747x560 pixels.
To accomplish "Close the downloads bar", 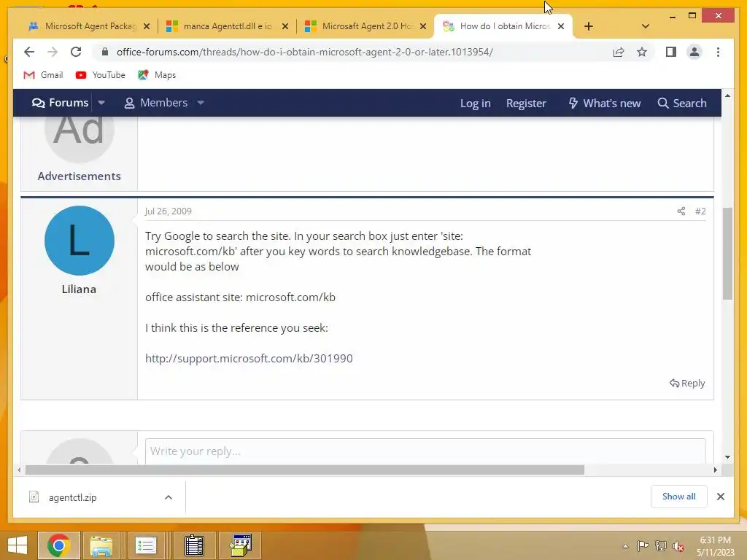I will click(x=720, y=497).
